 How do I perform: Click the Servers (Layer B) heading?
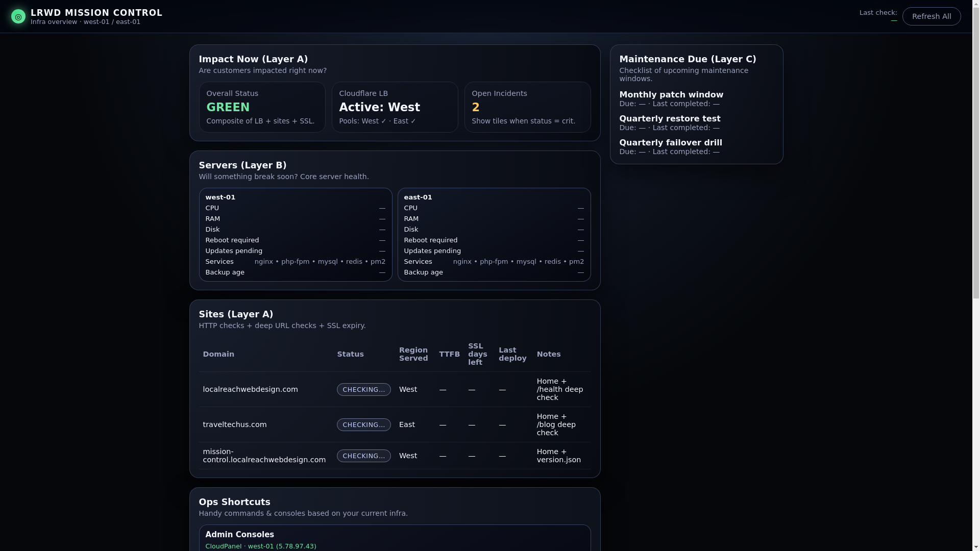point(242,165)
